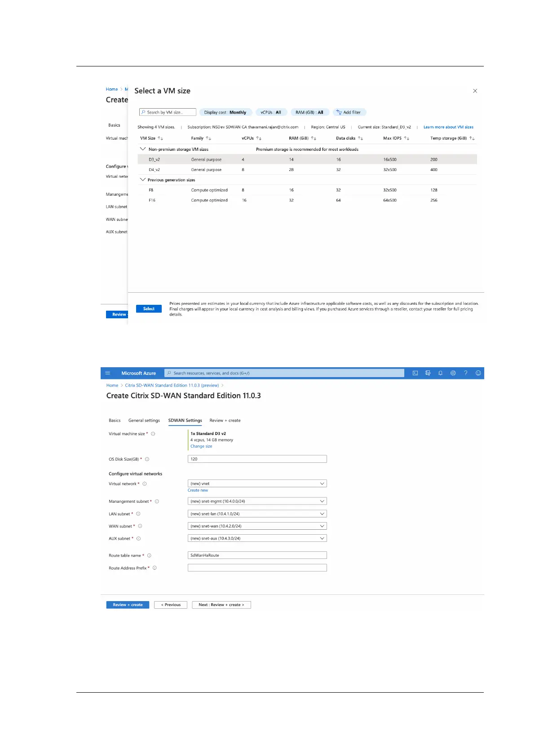Go back with the < Previous button

tap(171, 605)
